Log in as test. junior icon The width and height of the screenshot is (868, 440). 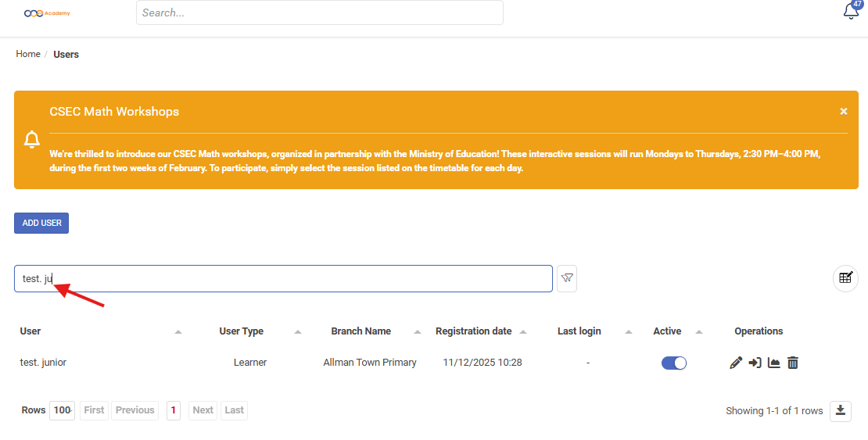tap(755, 363)
